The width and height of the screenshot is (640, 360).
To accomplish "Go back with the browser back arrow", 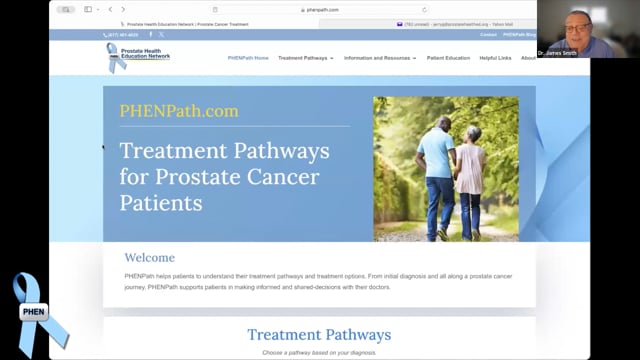I will point(110,9).
